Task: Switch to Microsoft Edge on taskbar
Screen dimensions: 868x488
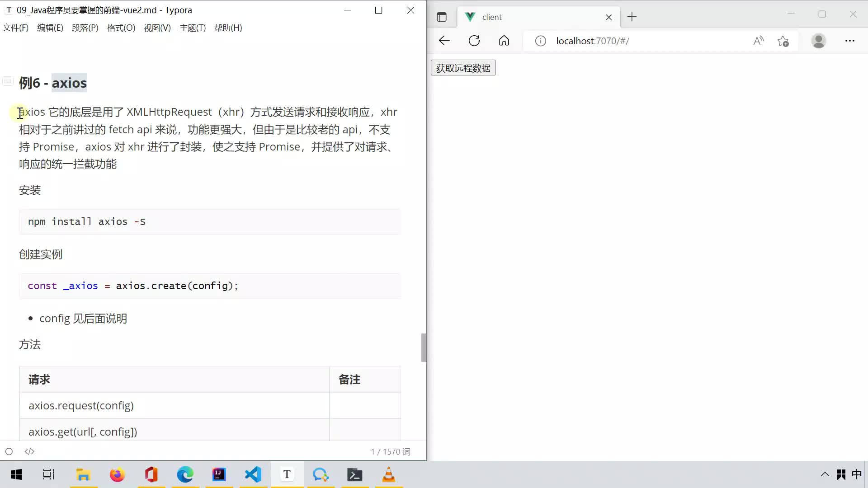Action: [x=185, y=475]
